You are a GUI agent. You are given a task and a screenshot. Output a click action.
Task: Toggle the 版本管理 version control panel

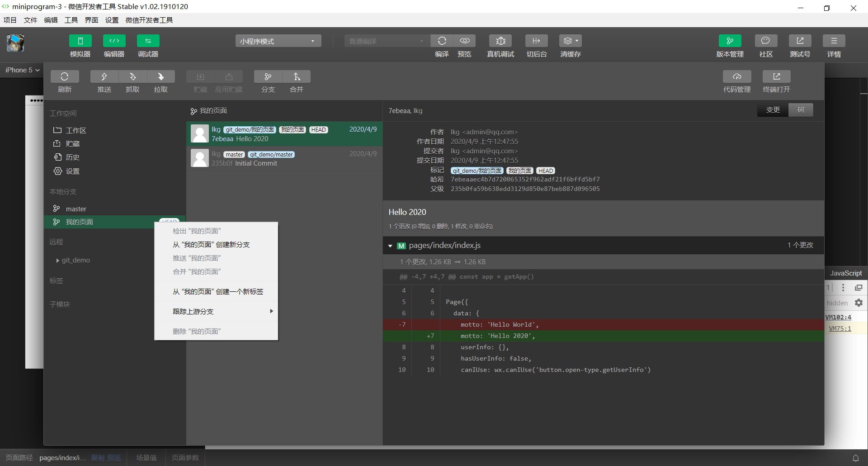[730, 41]
